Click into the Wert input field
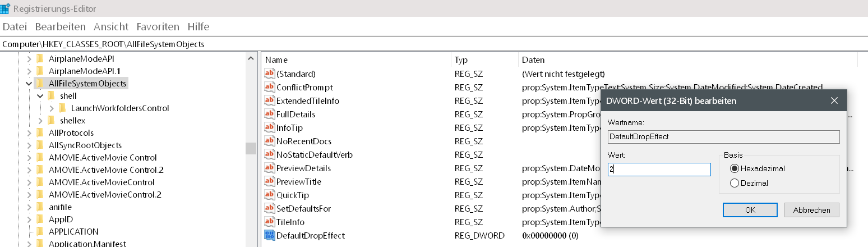This screenshot has width=868, height=247. pyautogui.click(x=659, y=169)
